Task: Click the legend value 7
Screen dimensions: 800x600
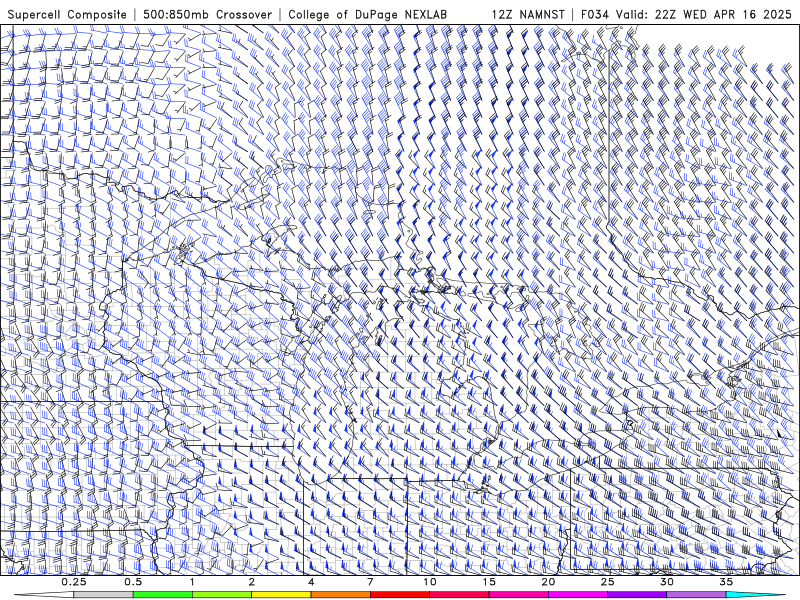Action: click(x=370, y=582)
